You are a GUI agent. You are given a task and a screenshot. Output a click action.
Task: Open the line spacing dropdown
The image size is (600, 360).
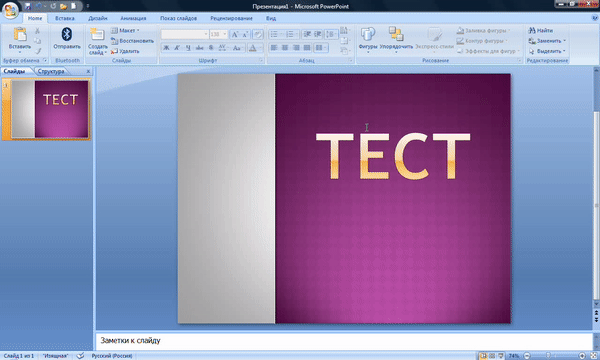click(331, 34)
